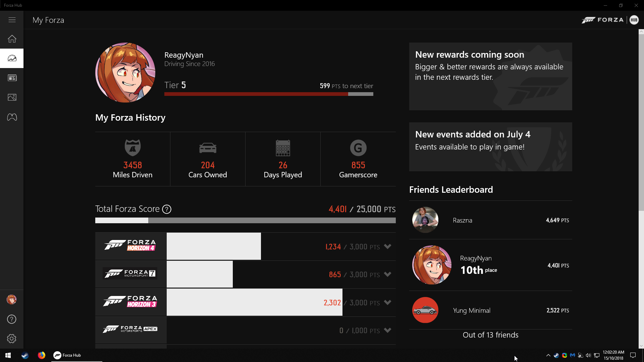
Task: Click the Forza Motorsport 7 logo tile
Action: coord(131,274)
